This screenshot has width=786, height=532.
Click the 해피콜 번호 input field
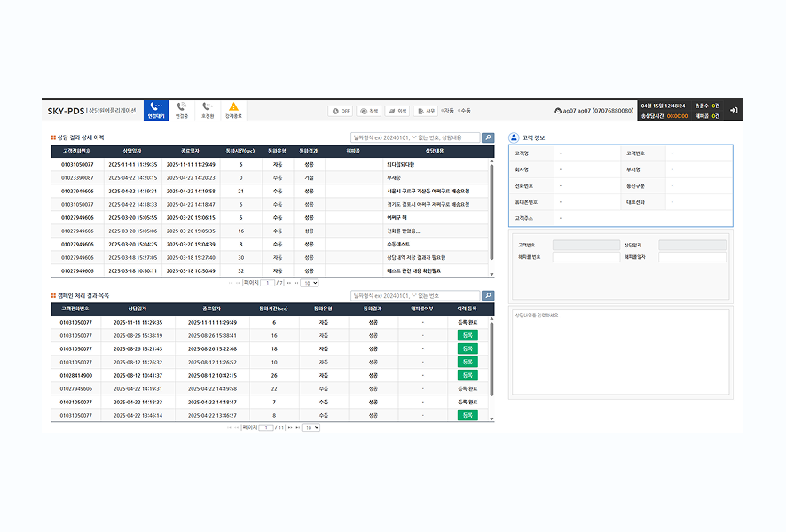tap(586, 257)
